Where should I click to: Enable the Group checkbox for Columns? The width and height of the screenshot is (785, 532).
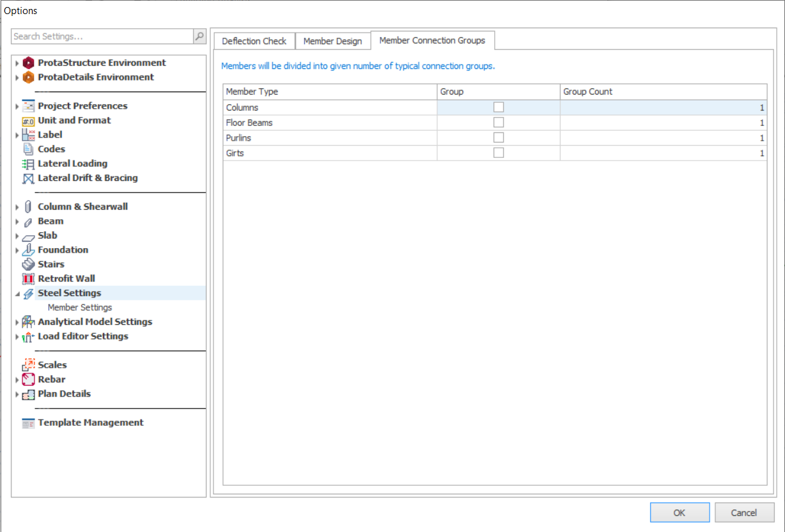[x=499, y=107]
